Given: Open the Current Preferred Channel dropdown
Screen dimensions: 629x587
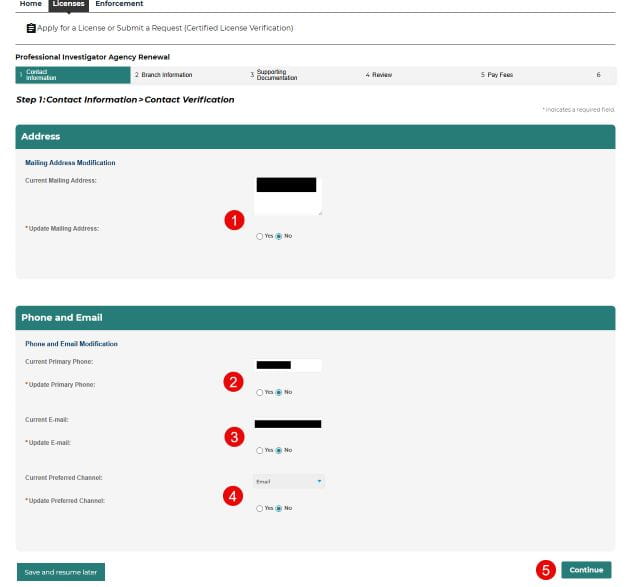Looking at the screenshot, I should pos(289,481).
